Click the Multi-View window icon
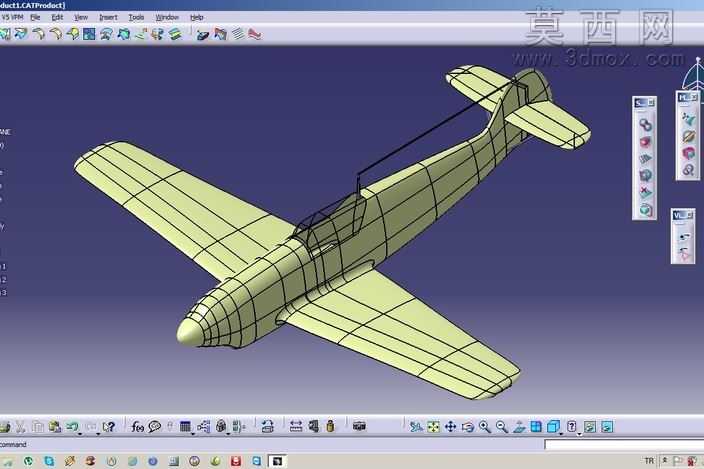 tap(536, 426)
